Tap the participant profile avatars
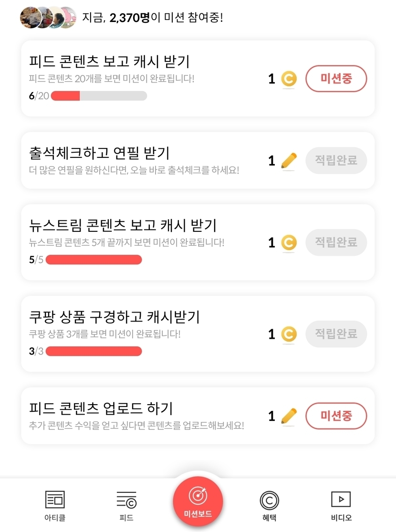The height and width of the screenshot is (532, 396). click(48, 18)
